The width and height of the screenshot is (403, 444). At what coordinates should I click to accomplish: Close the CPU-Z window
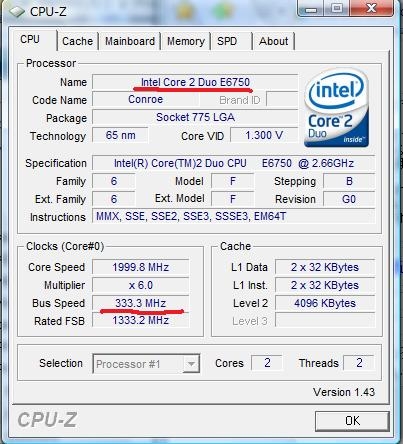point(372,8)
